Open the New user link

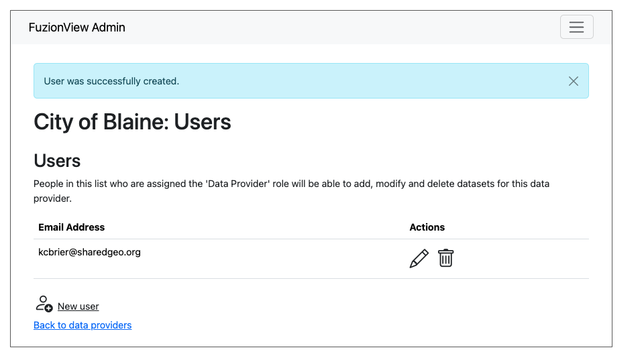pos(78,306)
